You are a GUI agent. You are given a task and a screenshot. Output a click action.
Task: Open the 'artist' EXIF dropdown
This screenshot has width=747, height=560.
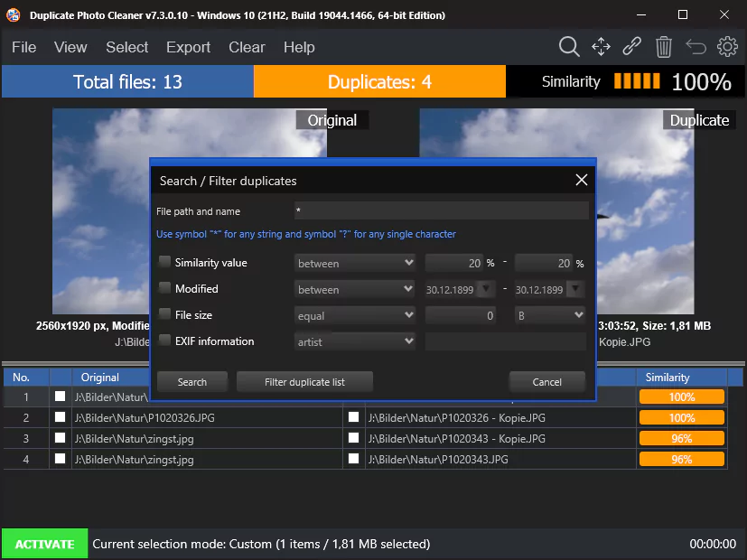pos(355,341)
